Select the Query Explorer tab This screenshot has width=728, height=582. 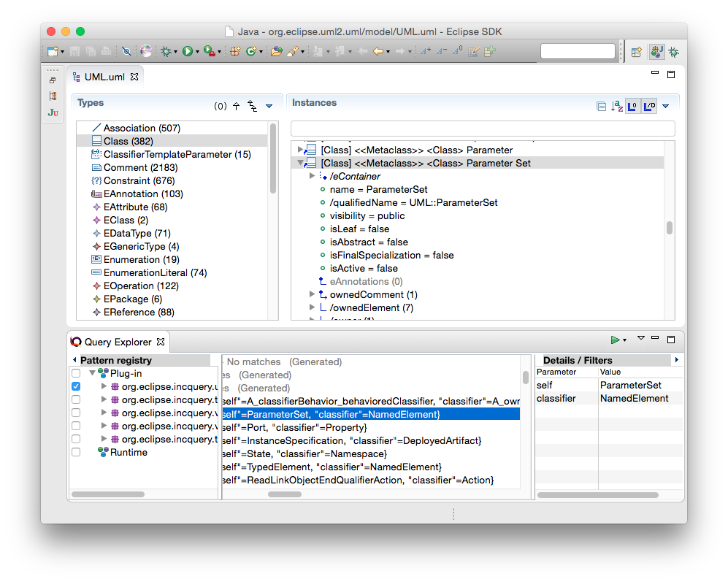click(118, 342)
